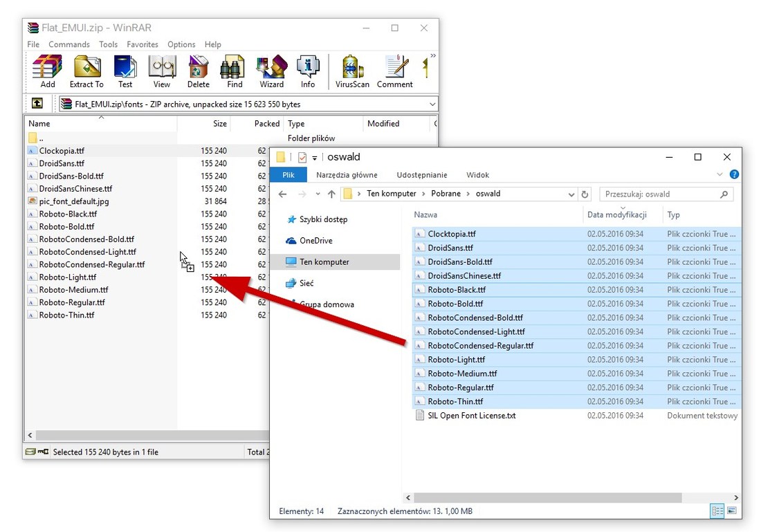761x532 pixels.
Task: Switch Explorer to large thumbnails view
Action: click(x=732, y=511)
